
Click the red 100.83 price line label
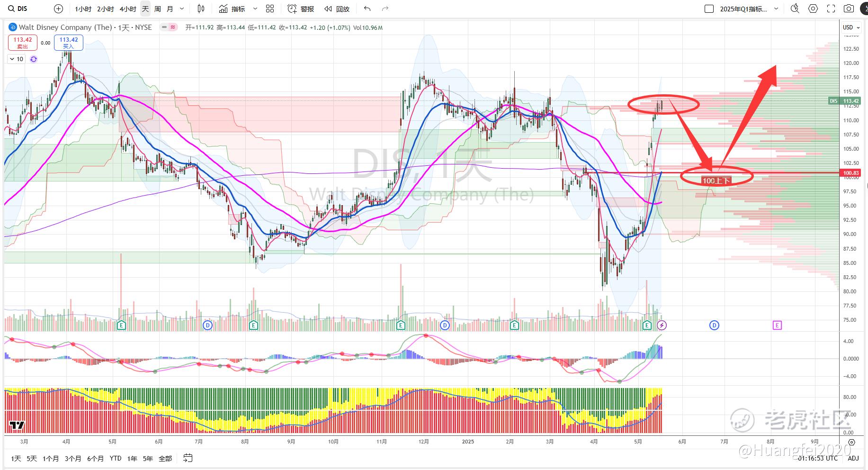[x=851, y=173]
